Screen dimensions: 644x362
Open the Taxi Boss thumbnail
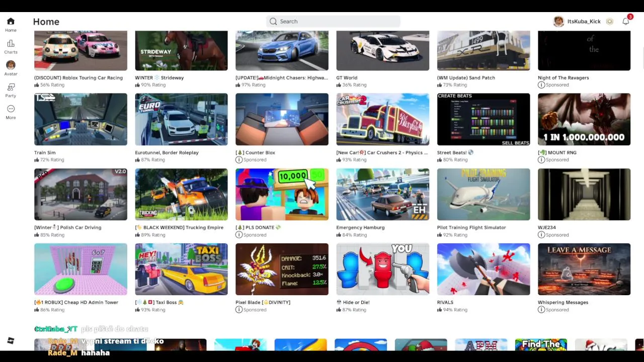tap(181, 269)
